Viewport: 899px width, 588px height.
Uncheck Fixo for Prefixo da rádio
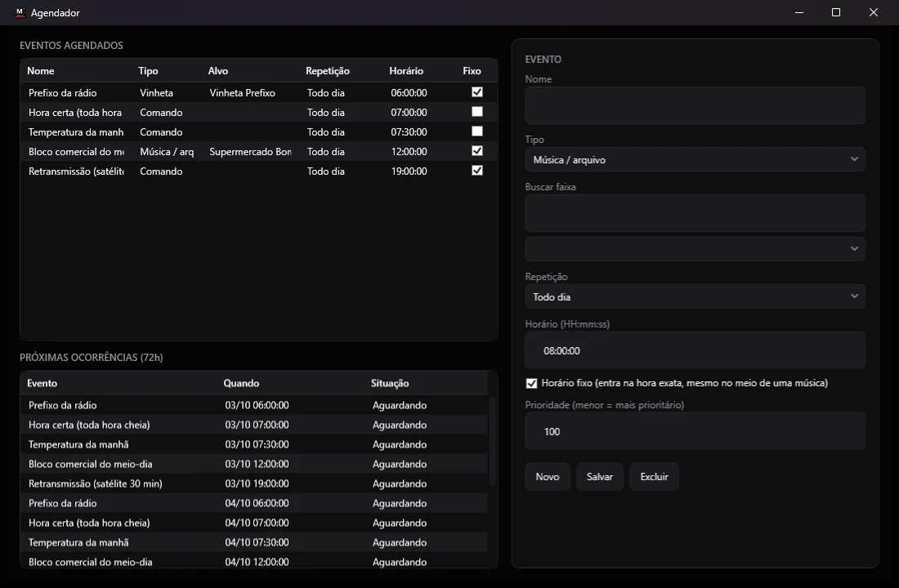[x=477, y=92]
